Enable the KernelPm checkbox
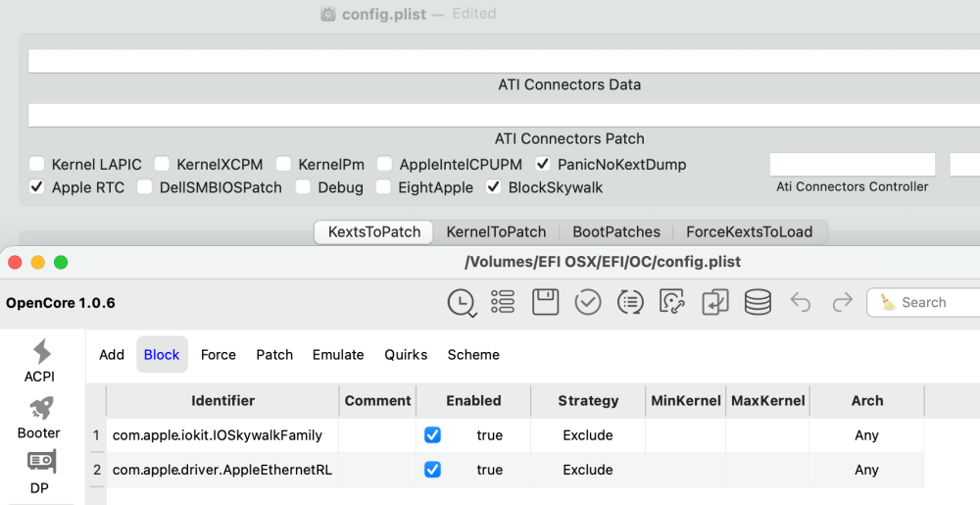Image resolution: width=980 pixels, height=505 pixels. (x=284, y=164)
